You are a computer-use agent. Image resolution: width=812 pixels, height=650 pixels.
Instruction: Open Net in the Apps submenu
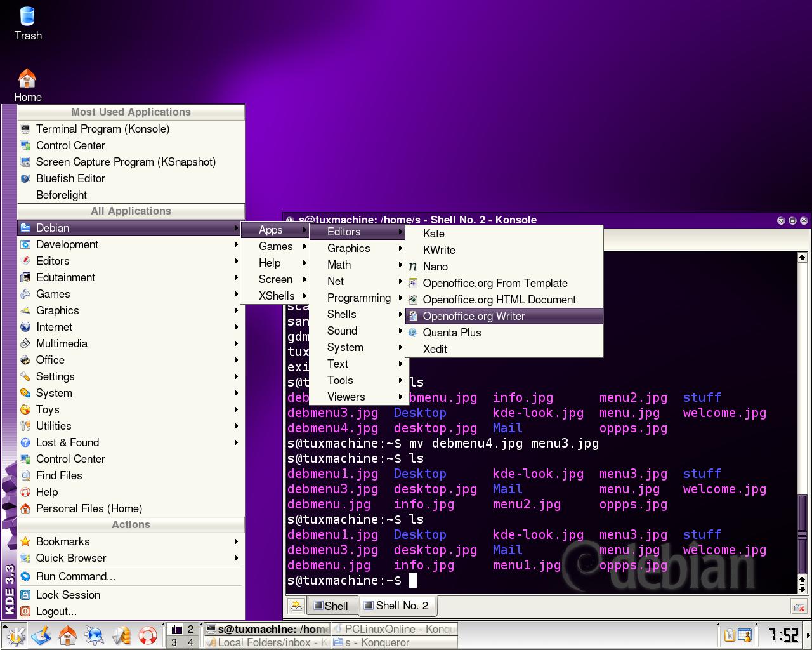coord(358,281)
